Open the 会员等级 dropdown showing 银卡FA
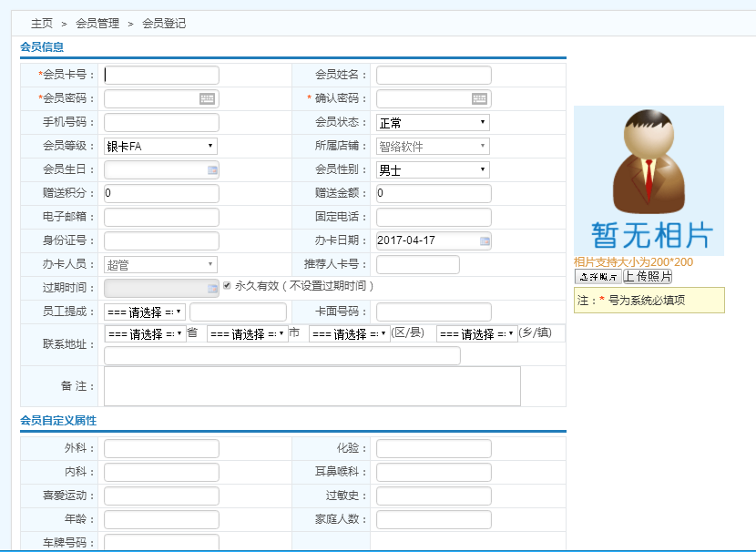This screenshot has width=756, height=552. [x=160, y=146]
